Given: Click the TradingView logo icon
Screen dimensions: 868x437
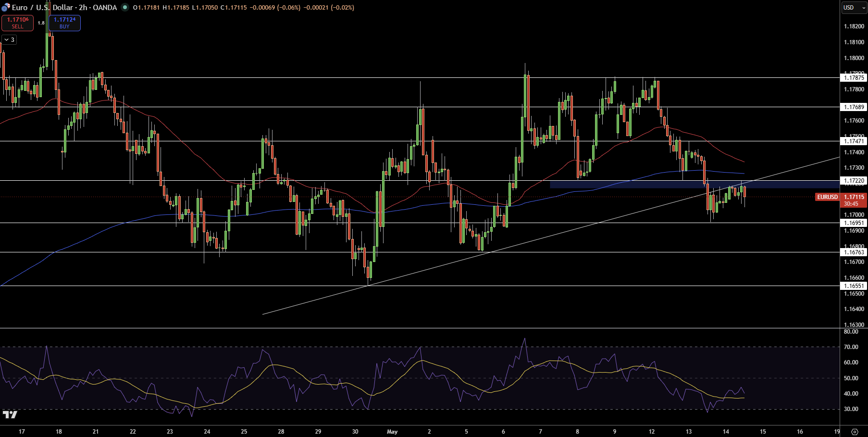Looking at the screenshot, I should 10,414.
